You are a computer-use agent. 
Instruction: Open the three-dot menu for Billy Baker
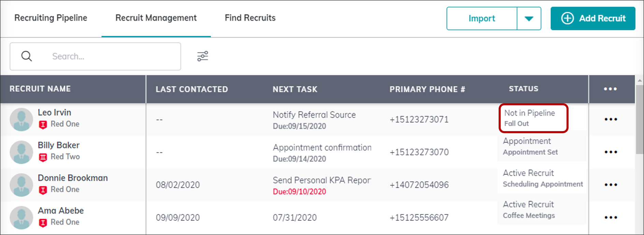coord(611,152)
